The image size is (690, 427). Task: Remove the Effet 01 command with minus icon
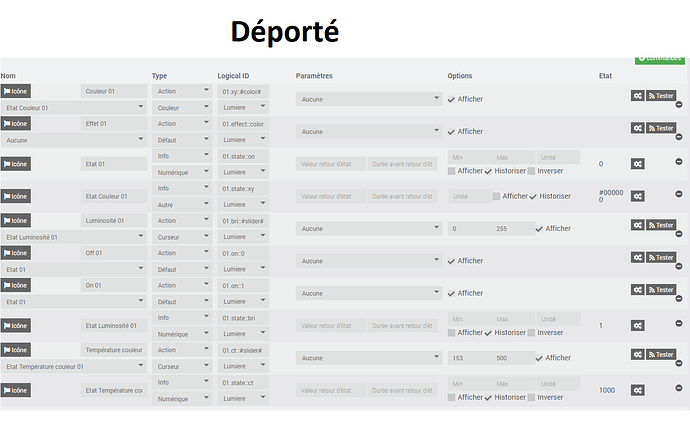tap(679, 137)
